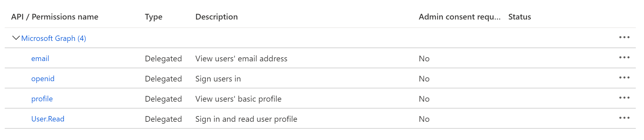Viewport: 644px width, 140px height.
Task: Click the 'Sign users in' description text
Action: (x=218, y=79)
